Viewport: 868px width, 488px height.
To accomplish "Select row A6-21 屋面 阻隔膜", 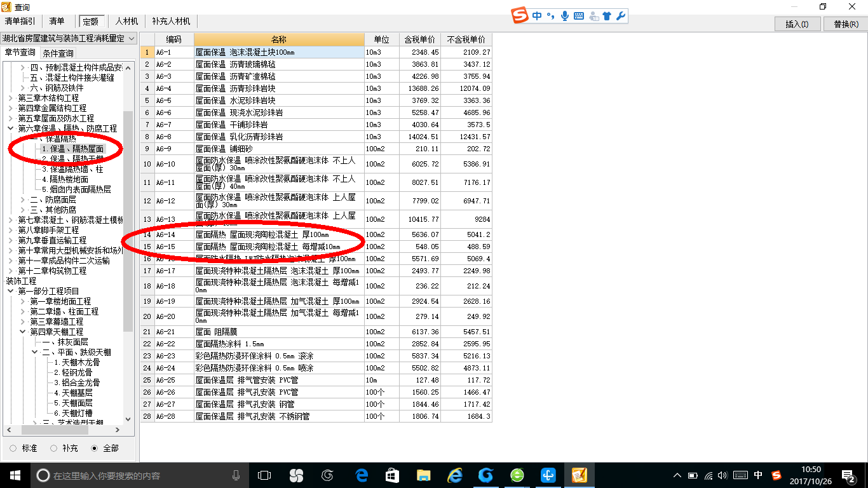I will click(x=316, y=332).
